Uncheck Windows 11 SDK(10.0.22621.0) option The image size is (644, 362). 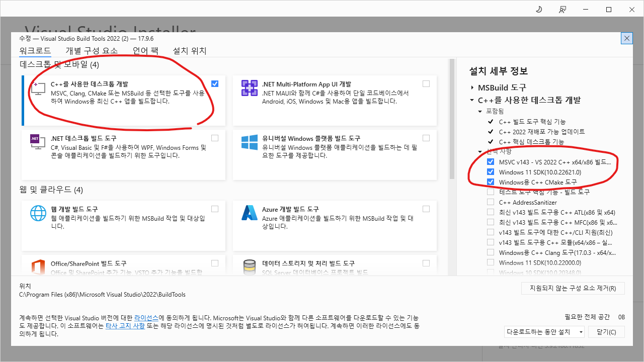(491, 172)
